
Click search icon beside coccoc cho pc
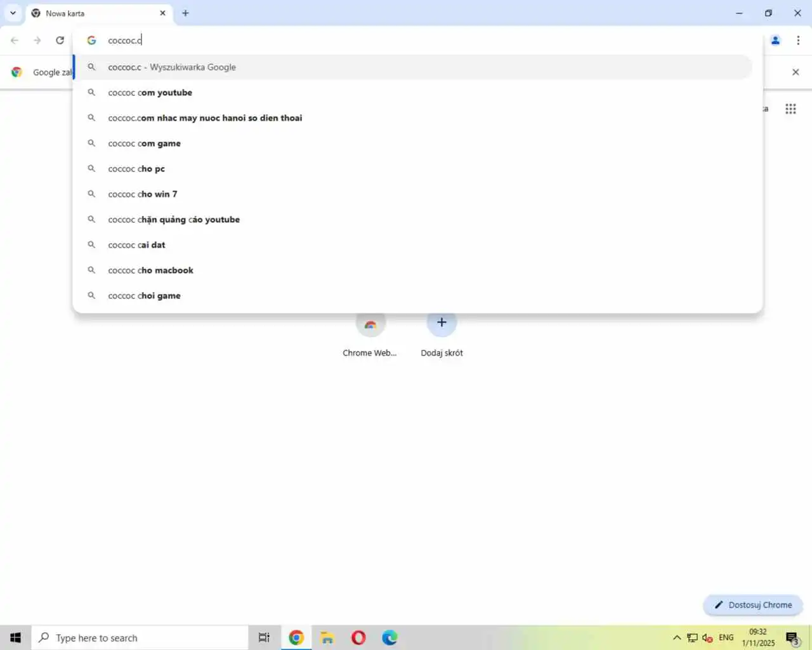coord(91,168)
